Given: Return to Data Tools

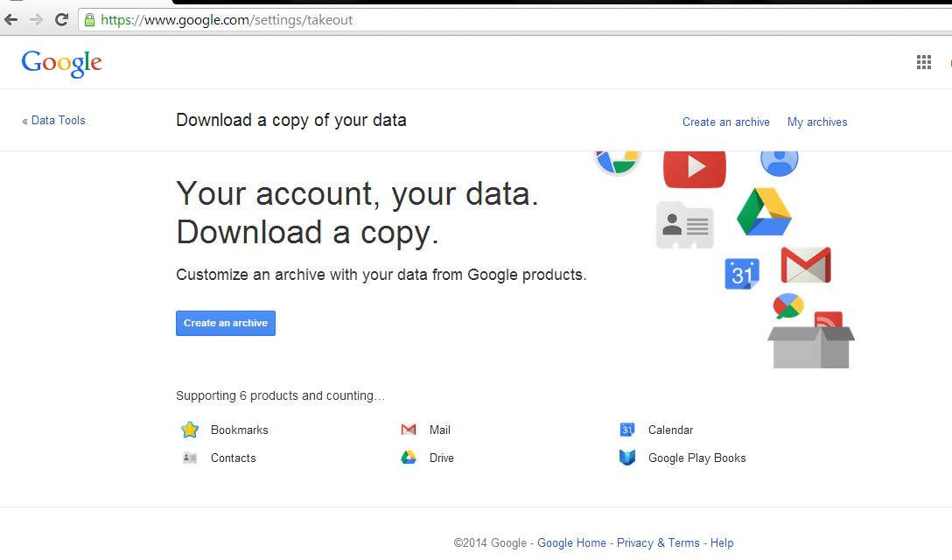Looking at the screenshot, I should coord(53,120).
